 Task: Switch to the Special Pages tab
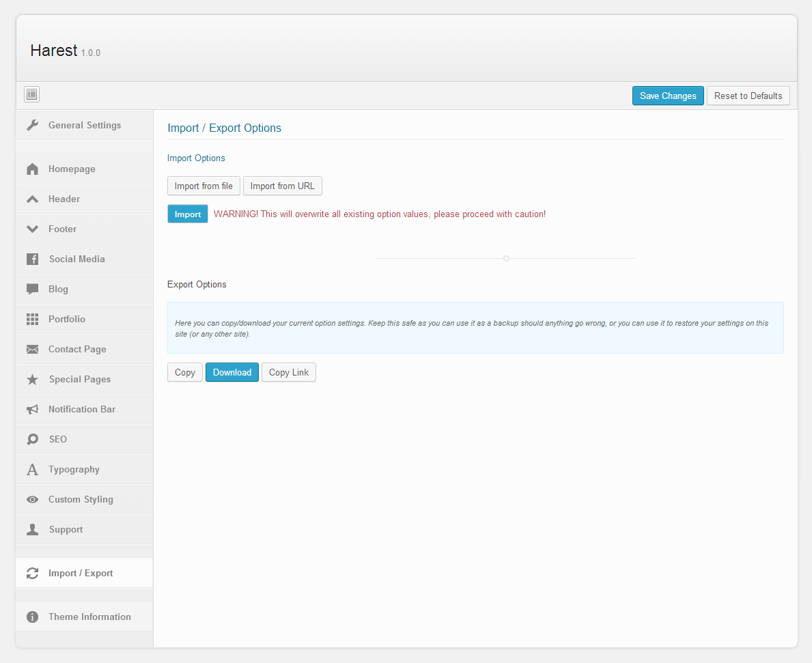tap(79, 380)
